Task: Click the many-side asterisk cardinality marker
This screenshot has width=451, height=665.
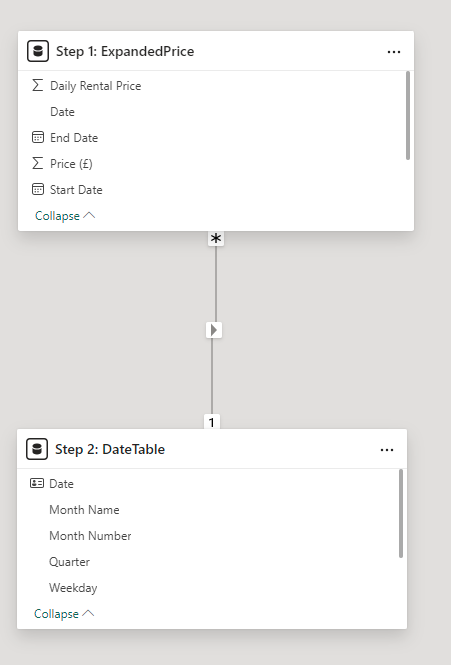Action: [216, 239]
